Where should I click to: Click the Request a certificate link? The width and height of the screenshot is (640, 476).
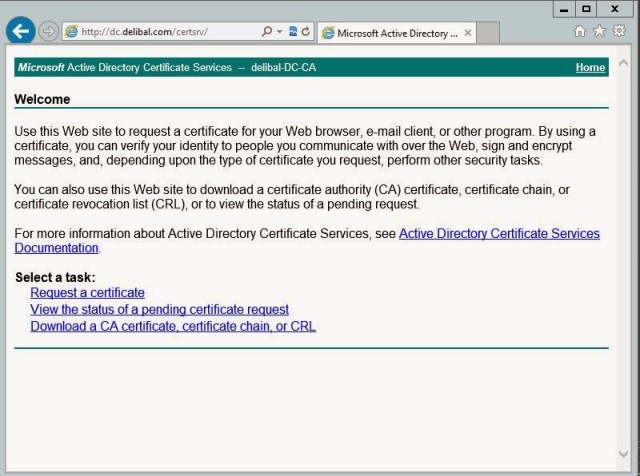87,293
